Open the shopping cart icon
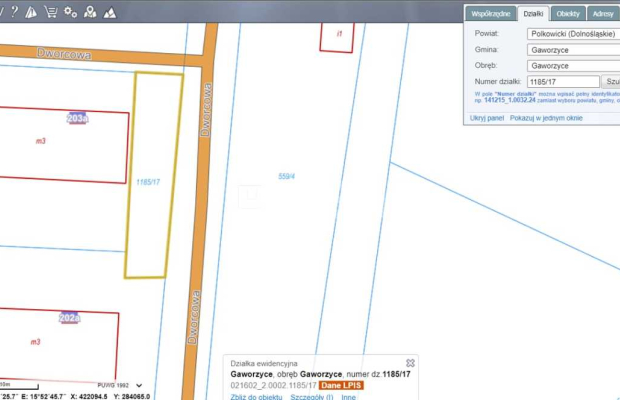The height and width of the screenshot is (400, 620). (x=49, y=12)
